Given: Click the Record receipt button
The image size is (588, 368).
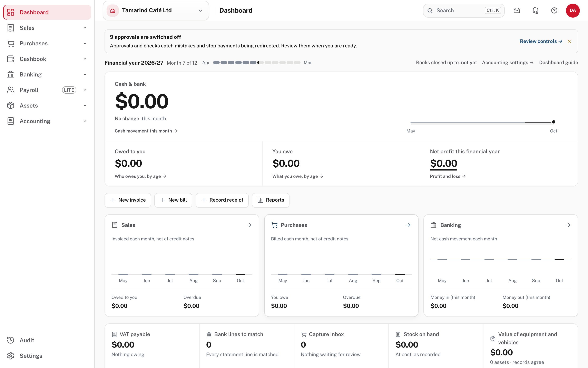Looking at the screenshot, I should 222,200.
